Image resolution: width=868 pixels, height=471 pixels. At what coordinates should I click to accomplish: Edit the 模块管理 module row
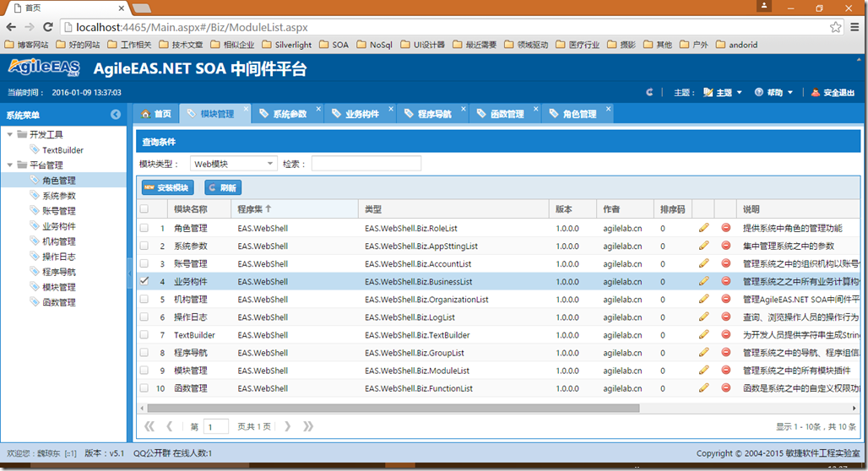(x=703, y=370)
